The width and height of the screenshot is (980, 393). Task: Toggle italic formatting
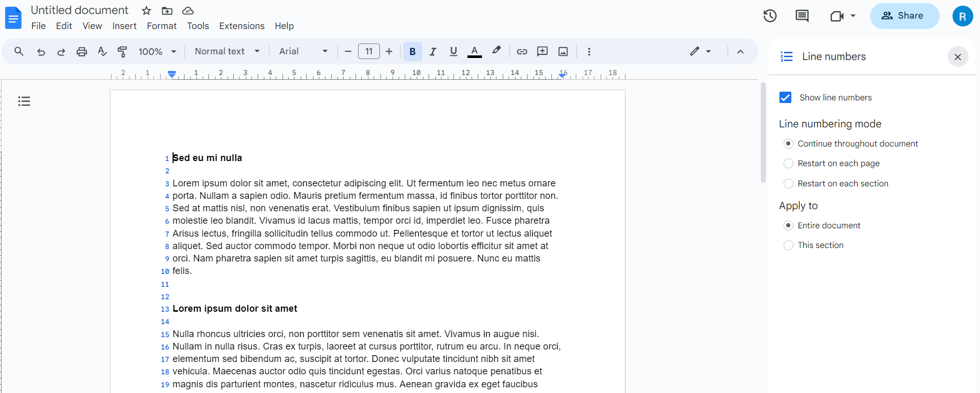[433, 51]
